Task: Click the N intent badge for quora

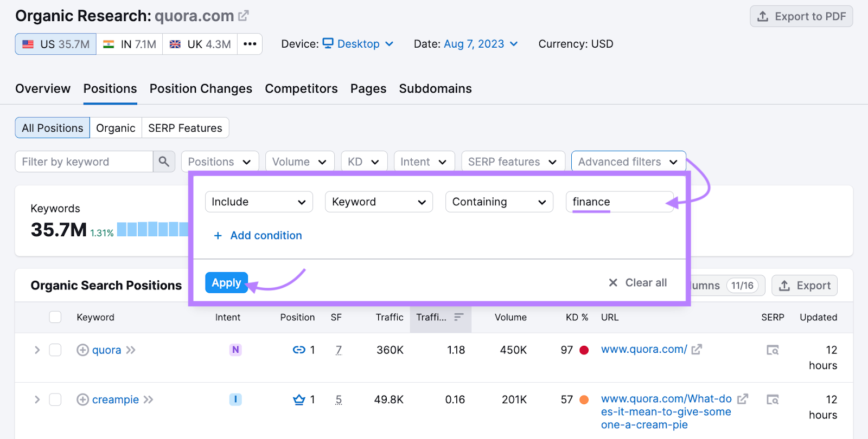Action: pos(235,350)
